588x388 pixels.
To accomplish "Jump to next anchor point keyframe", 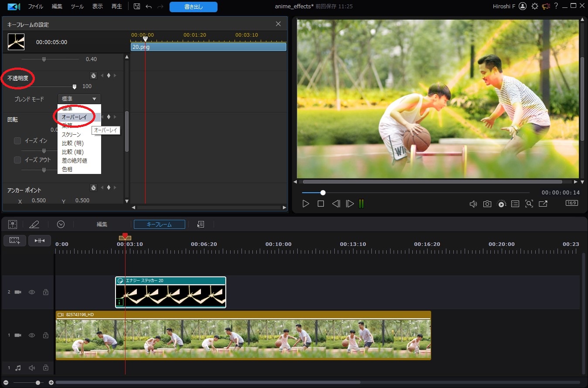I will click(x=115, y=187).
